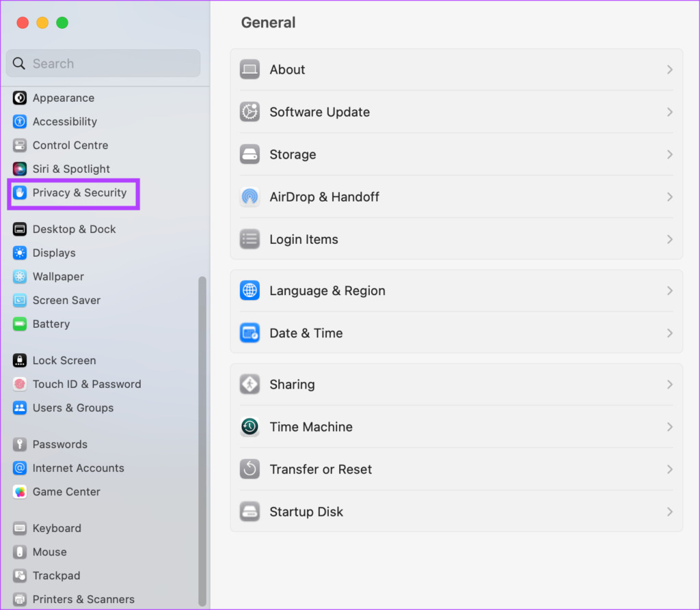Click the Login Items label text

(x=304, y=240)
